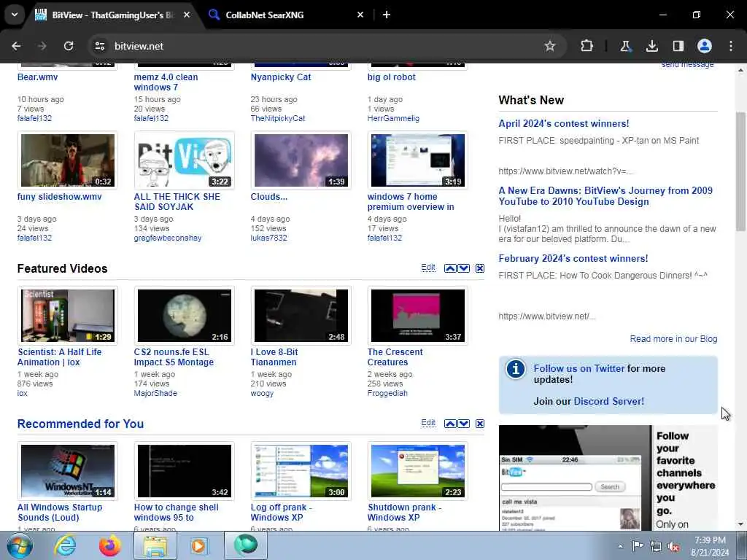
Task: Follow us on Twitter link
Action: [578, 368]
